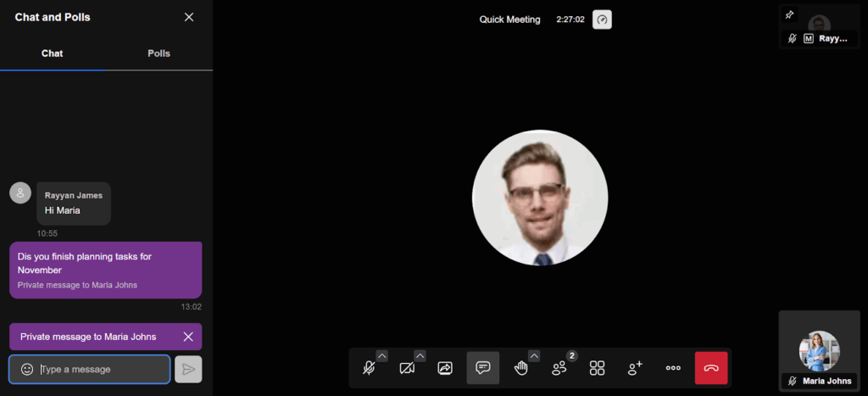The image size is (868, 396).
Task: Unmute the microphone in the meeting toolbar
Action: (x=369, y=368)
